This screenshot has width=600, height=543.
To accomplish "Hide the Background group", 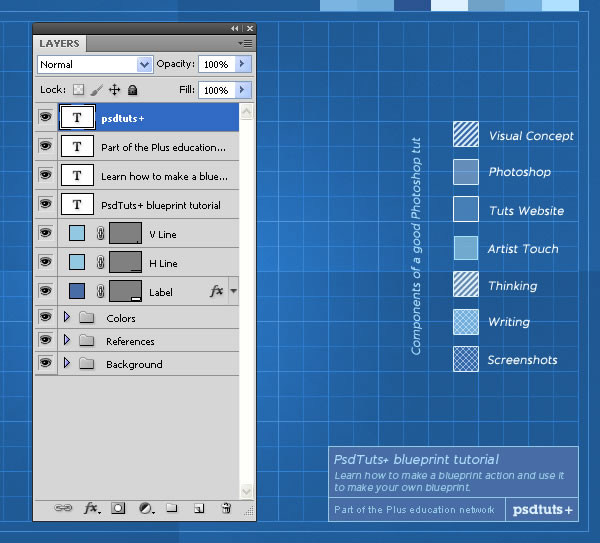I will 46,362.
